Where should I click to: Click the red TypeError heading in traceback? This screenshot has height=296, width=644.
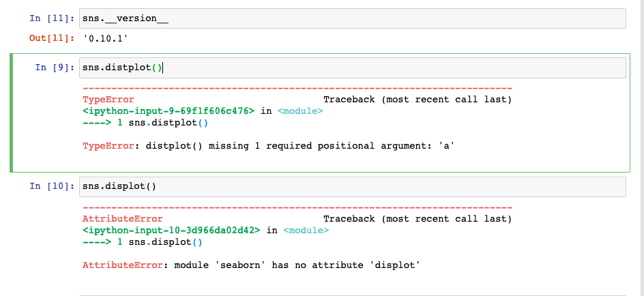click(108, 100)
